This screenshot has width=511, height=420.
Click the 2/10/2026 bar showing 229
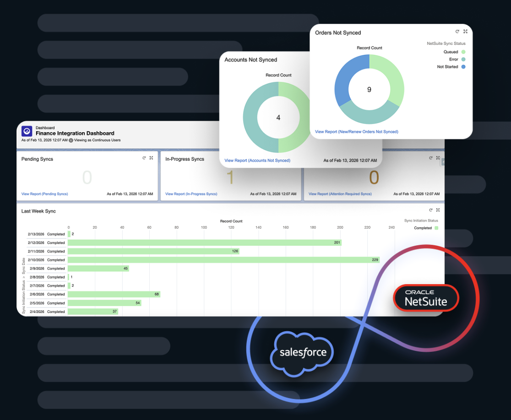(x=223, y=260)
